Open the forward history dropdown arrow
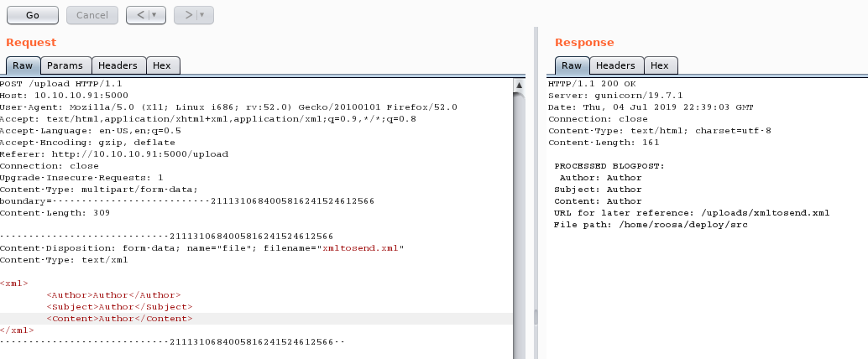 pyautogui.click(x=203, y=15)
